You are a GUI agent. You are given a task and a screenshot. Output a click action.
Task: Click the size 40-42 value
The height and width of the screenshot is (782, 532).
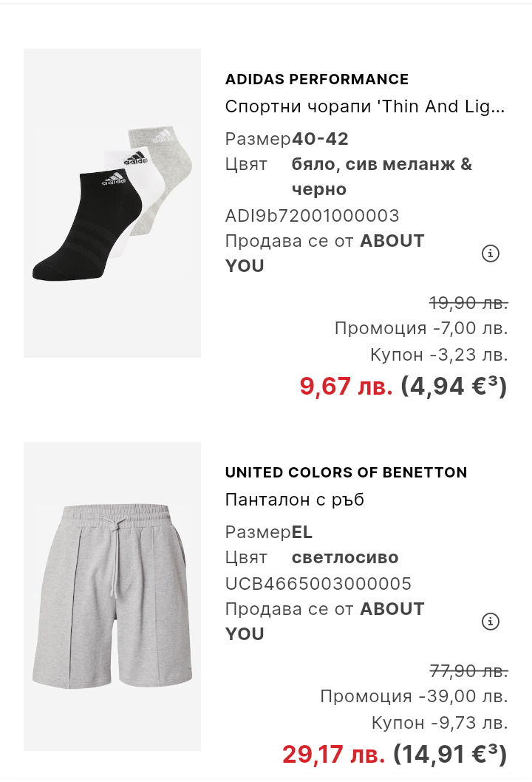tap(321, 139)
